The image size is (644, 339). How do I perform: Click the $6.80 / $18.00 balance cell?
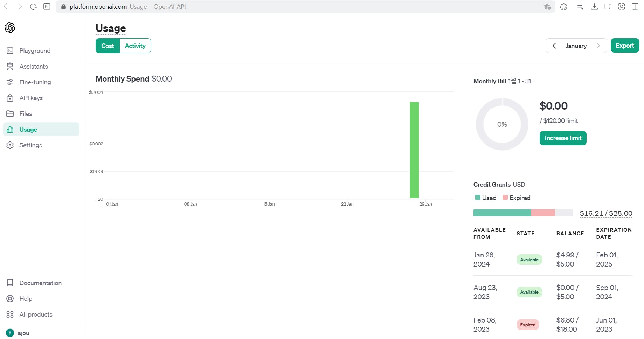[567, 325]
